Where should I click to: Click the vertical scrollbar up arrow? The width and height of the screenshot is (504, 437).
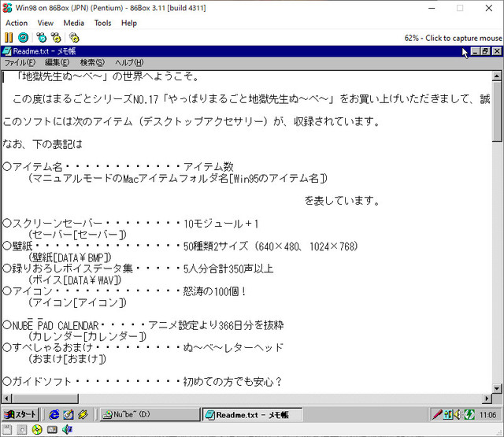click(x=497, y=76)
